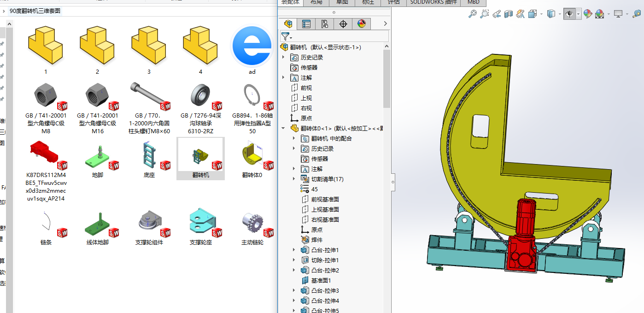The width and height of the screenshot is (644, 313).
Task: Expand the 凸台-拉伸1 feature node
Action: 294,250
